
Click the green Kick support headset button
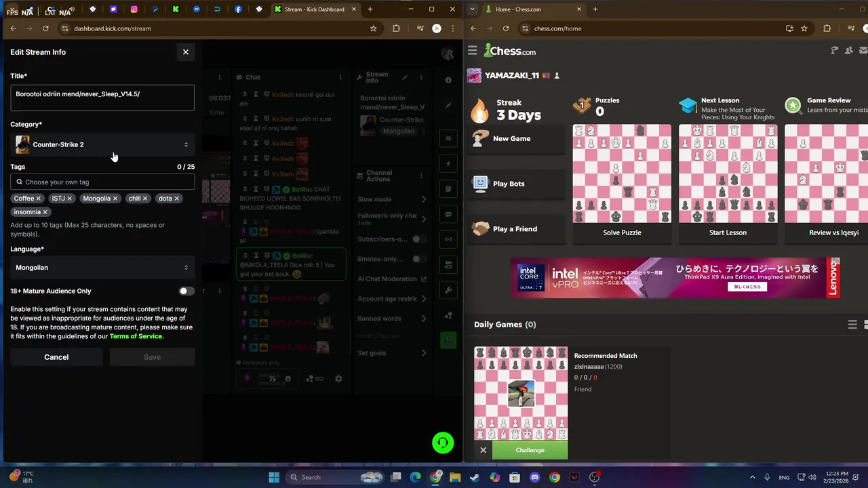click(443, 443)
